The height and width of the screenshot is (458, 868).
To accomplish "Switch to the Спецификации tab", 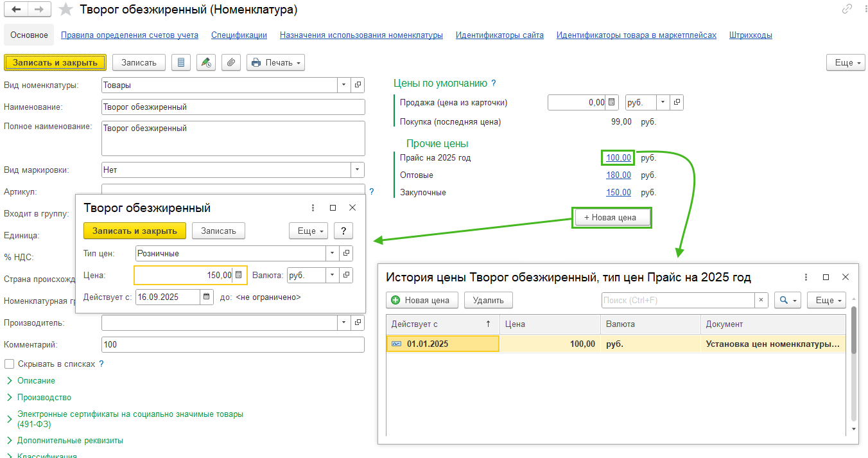I will point(239,35).
